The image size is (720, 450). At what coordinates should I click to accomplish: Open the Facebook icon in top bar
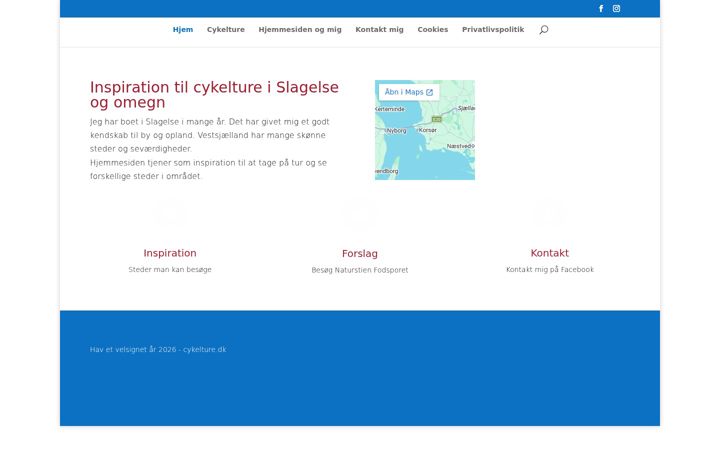pyautogui.click(x=601, y=9)
